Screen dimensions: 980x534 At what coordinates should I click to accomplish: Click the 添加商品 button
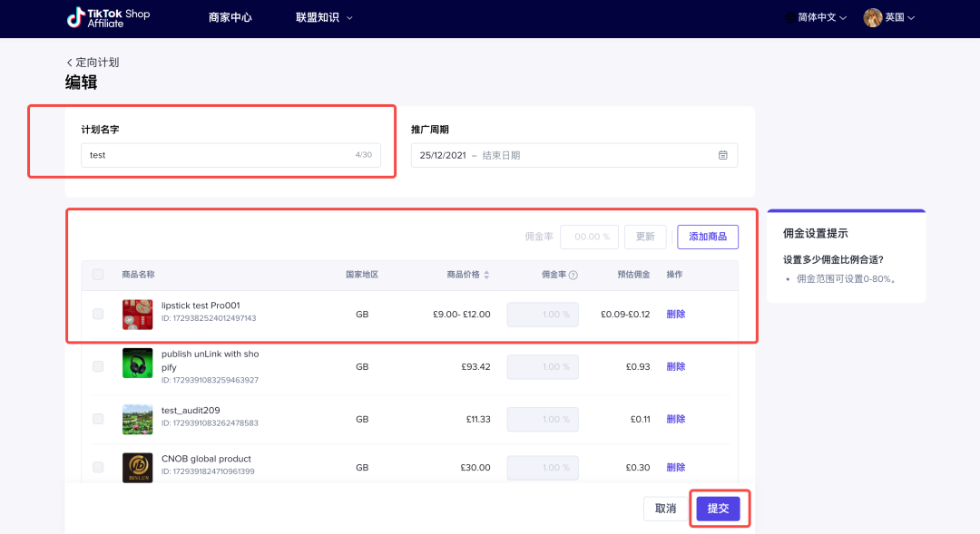708,237
